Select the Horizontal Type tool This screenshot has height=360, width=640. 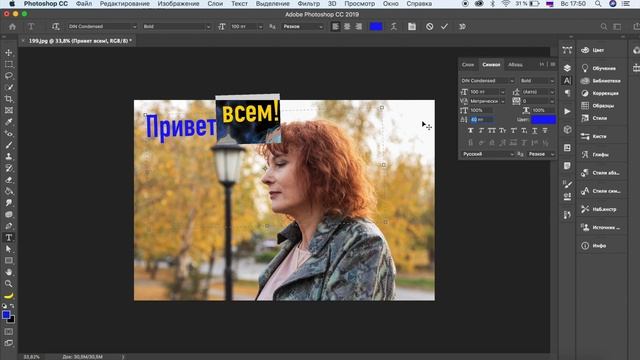pos(9,238)
